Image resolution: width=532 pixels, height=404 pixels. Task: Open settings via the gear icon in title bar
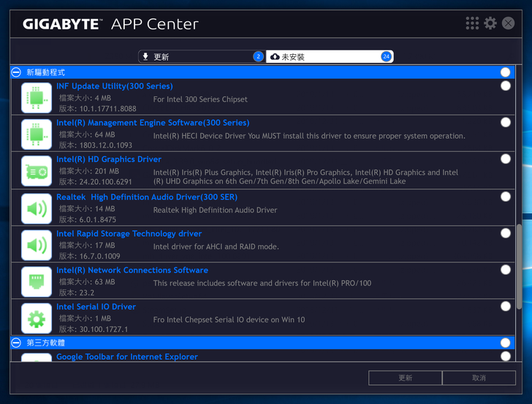coord(490,23)
